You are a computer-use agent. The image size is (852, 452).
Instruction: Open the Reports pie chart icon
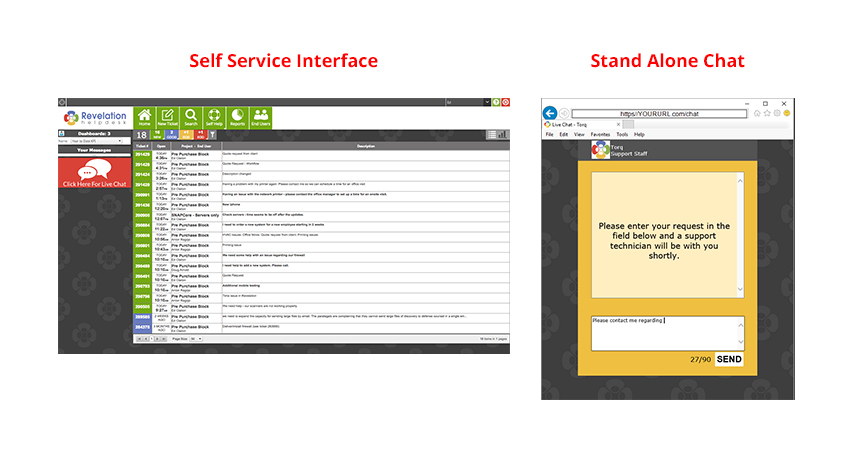237,117
